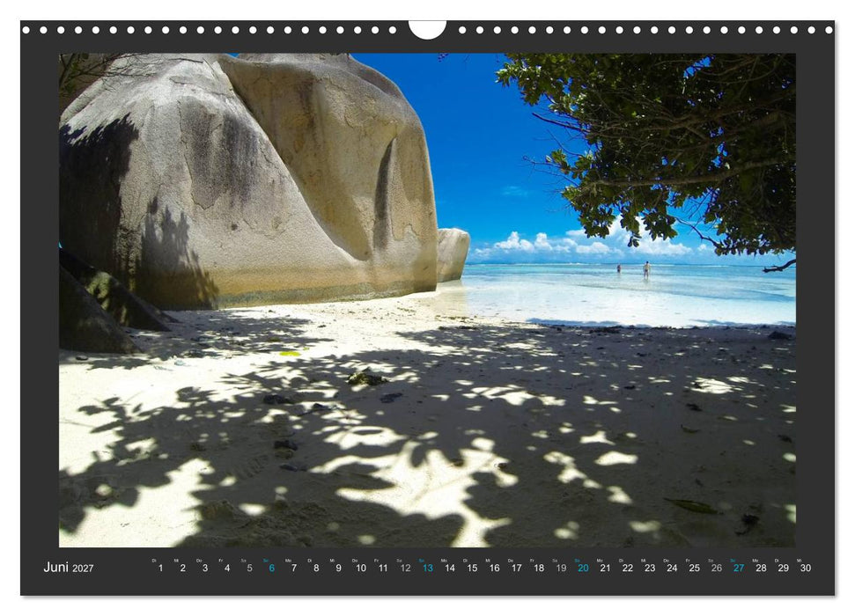855x616 pixels.
Task: Select date 25 in the calendar strip
Action: (x=694, y=568)
